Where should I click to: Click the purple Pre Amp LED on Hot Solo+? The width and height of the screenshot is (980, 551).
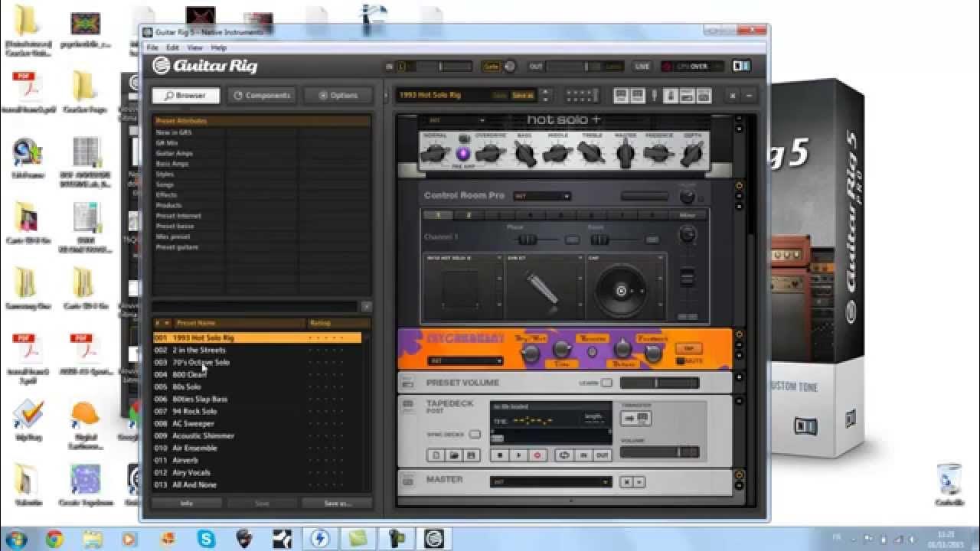[462, 154]
